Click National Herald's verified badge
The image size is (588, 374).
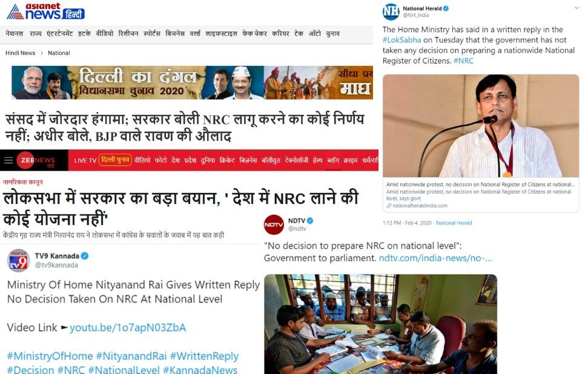[x=446, y=8]
